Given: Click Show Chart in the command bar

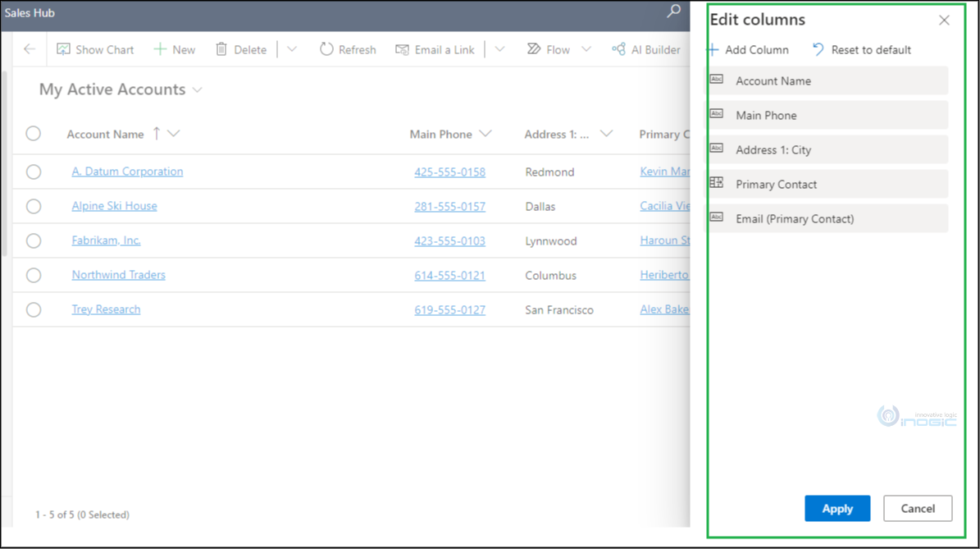Looking at the screenshot, I should pyautogui.click(x=95, y=49).
